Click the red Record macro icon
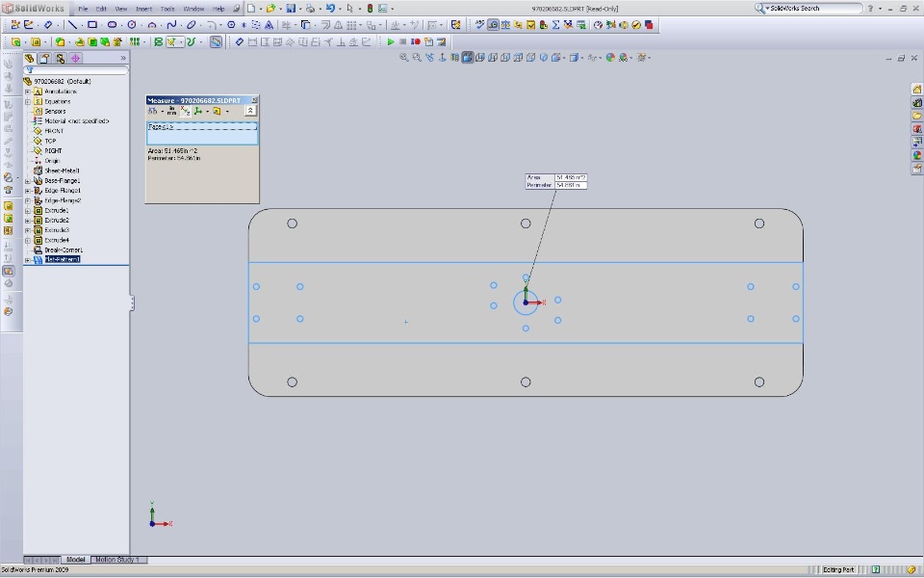 (416, 41)
